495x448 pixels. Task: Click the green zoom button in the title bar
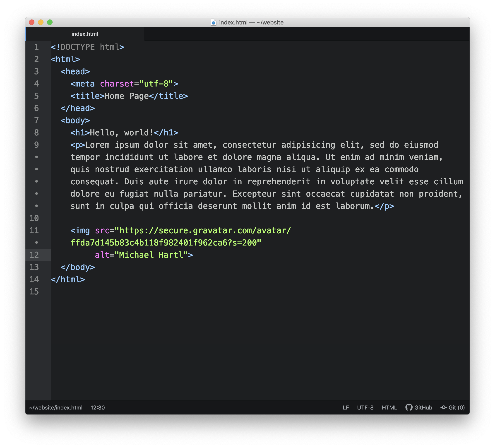click(50, 22)
